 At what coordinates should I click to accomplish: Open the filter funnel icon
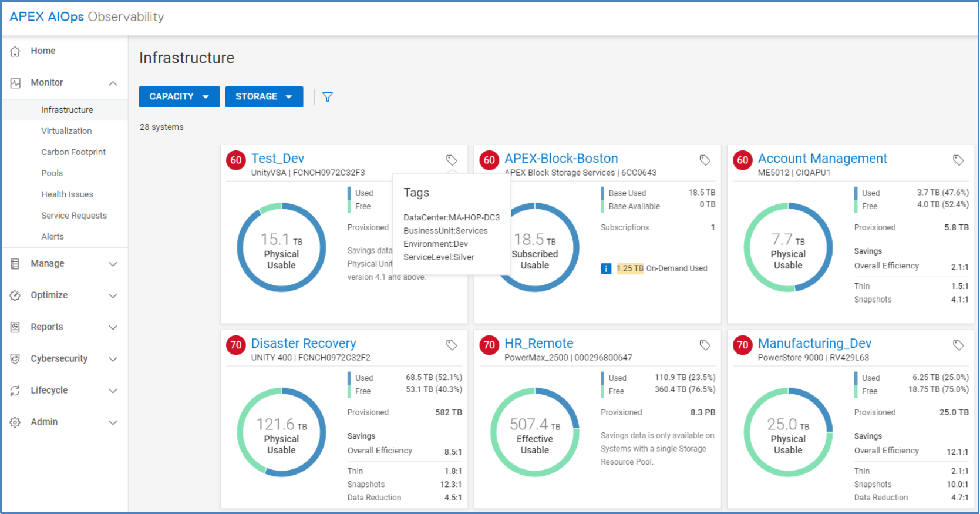point(328,97)
